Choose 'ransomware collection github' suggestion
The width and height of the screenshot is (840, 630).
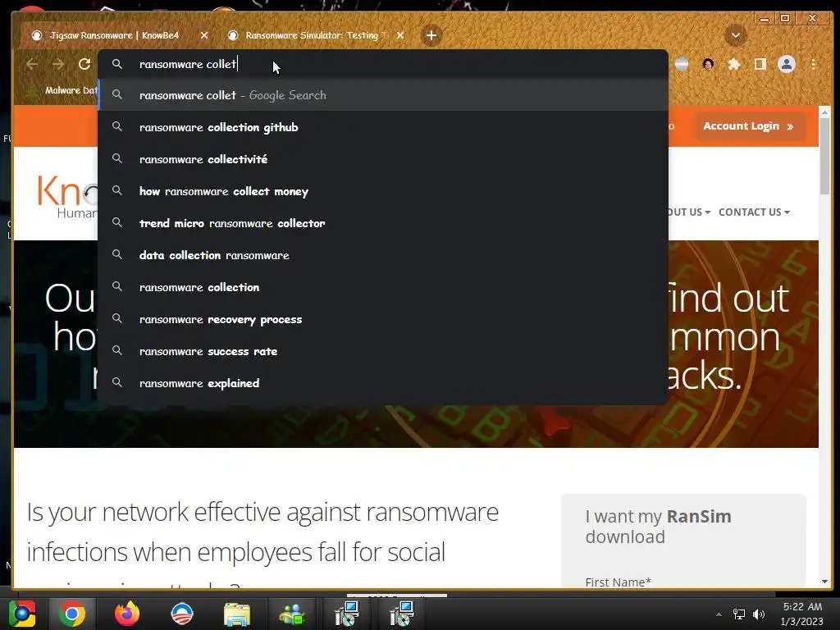[x=383, y=127]
